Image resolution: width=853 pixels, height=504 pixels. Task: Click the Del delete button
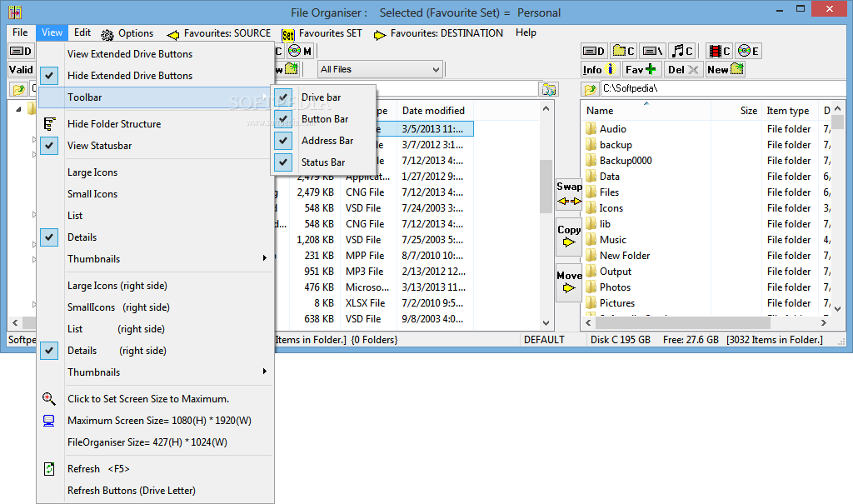pyautogui.click(x=683, y=70)
